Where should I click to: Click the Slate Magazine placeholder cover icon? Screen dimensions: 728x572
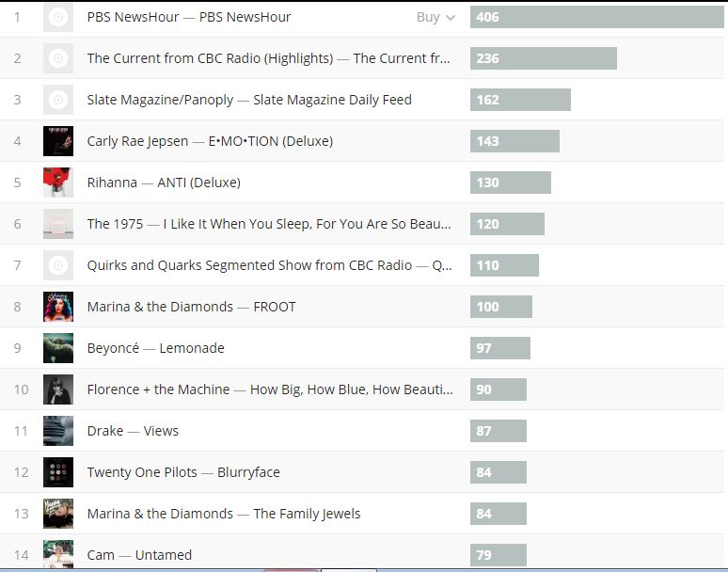[x=58, y=100]
